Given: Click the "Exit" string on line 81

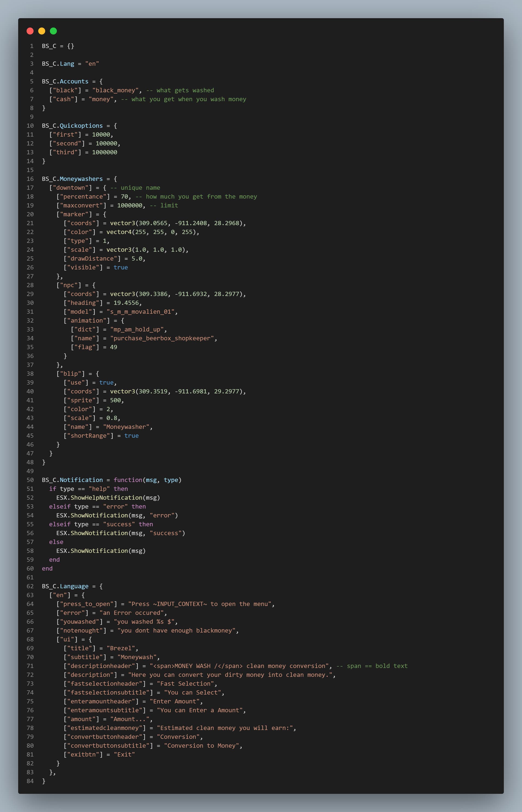Looking at the screenshot, I should tap(124, 754).
